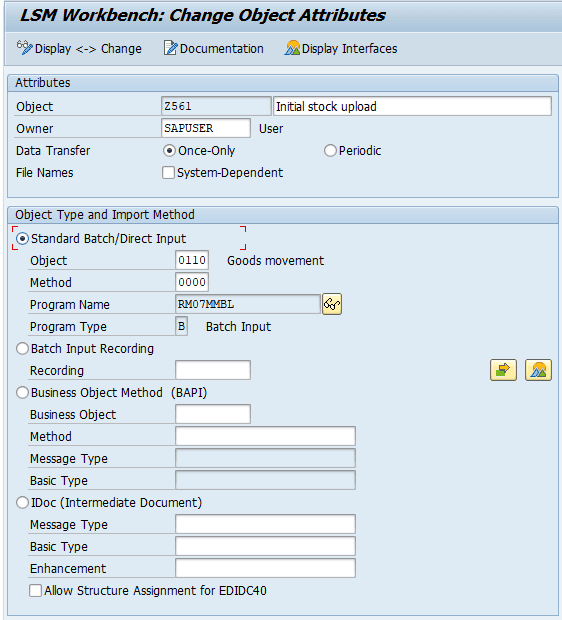Select the Once-Only data transfer option
The width and height of the screenshot is (562, 620).
pyautogui.click(x=169, y=151)
